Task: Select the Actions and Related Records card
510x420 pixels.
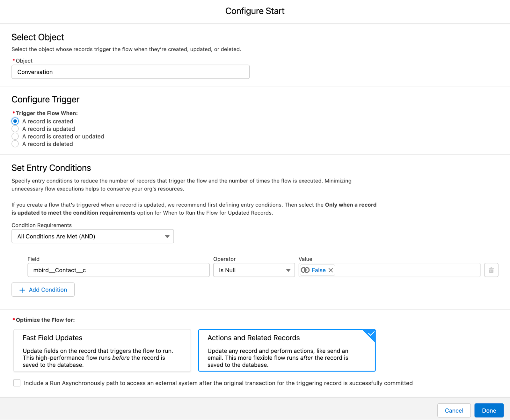Action: (x=287, y=350)
